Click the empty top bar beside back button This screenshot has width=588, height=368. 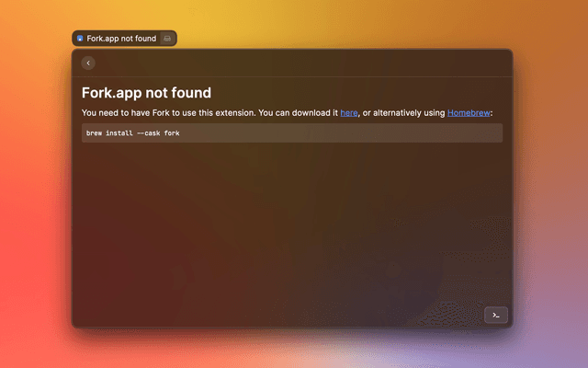[x=294, y=63]
